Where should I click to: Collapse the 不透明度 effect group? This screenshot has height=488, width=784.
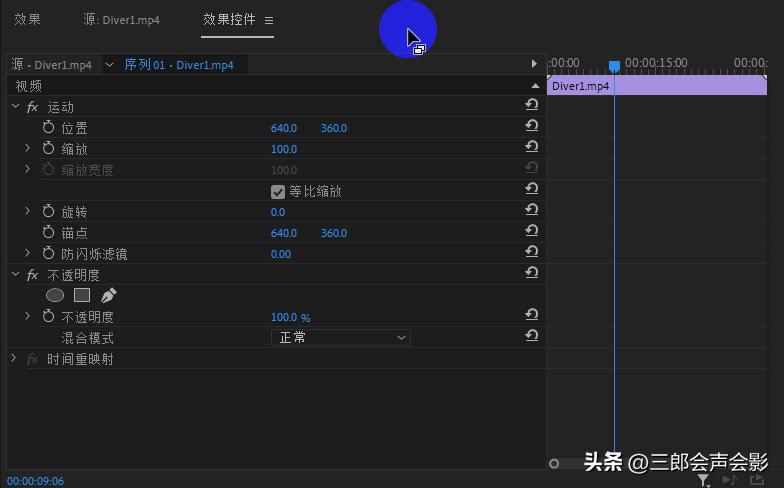click(16, 274)
